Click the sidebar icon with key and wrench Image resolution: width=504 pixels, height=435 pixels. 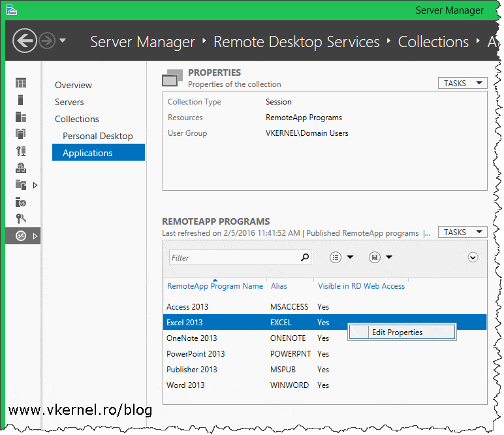click(21, 219)
